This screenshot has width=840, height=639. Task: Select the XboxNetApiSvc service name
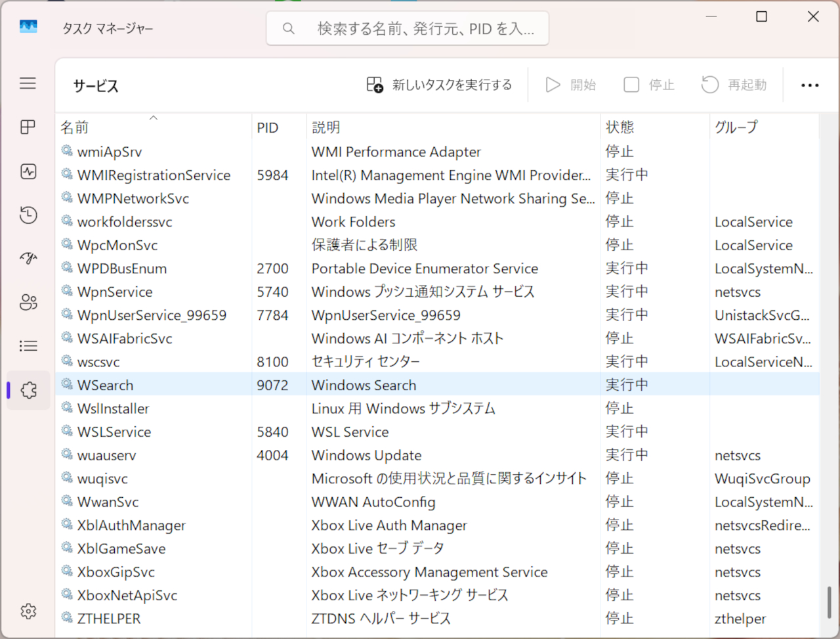coord(127,596)
